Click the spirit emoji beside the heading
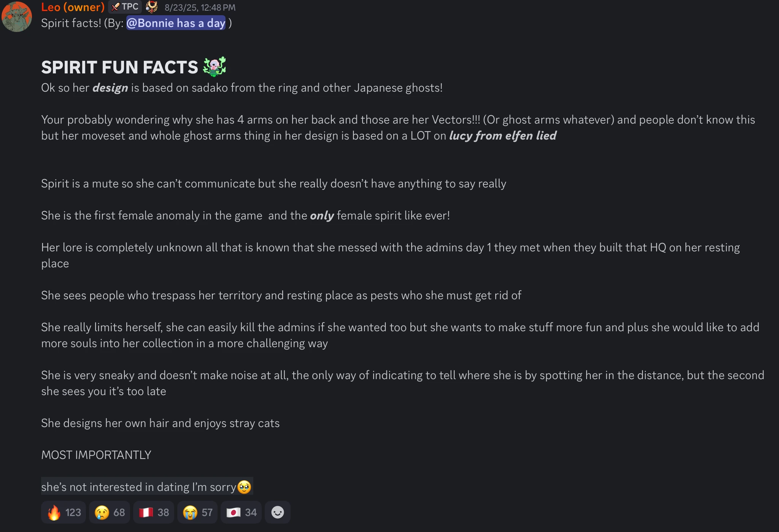Image resolution: width=779 pixels, height=532 pixels. click(214, 67)
